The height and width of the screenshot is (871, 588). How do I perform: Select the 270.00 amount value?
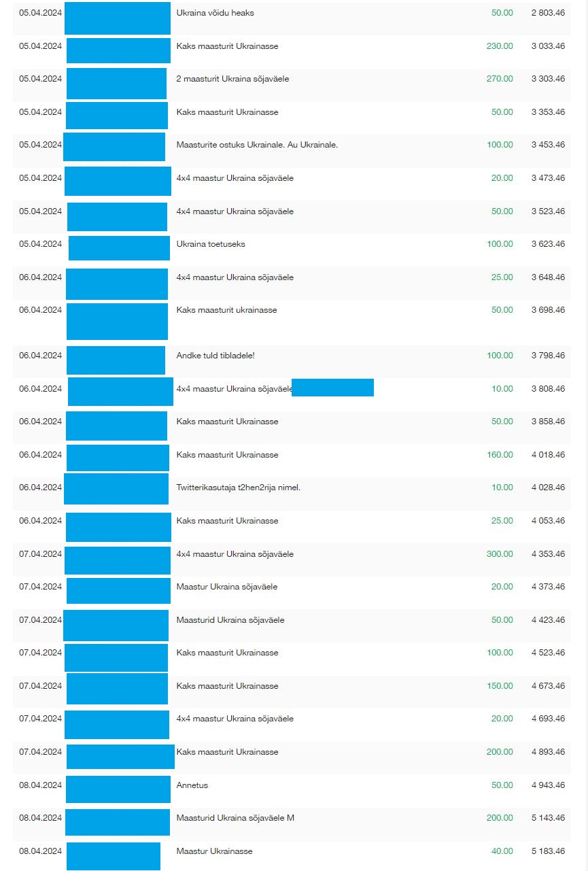click(x=500, y=79)
